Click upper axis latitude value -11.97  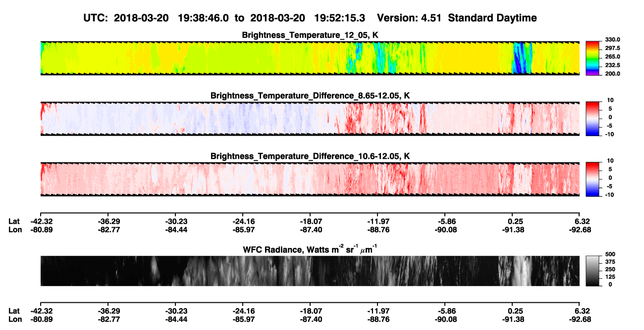377,221
